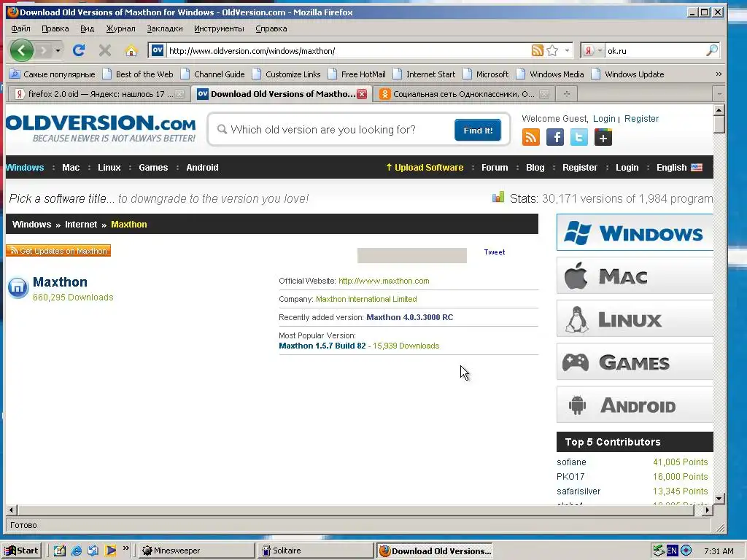Open the Best of the Web bookmark
This screenshot has height=560, width=747.
[x=139, y=74]
